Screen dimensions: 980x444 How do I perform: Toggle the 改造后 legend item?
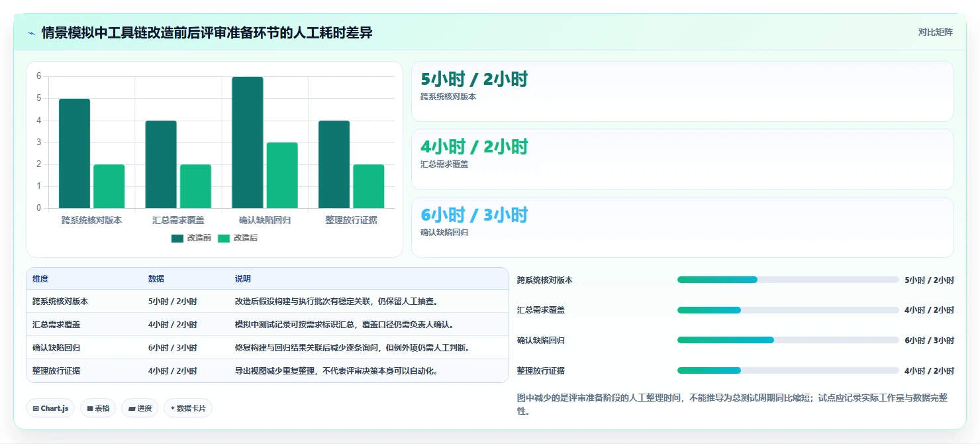click(237, 238)
